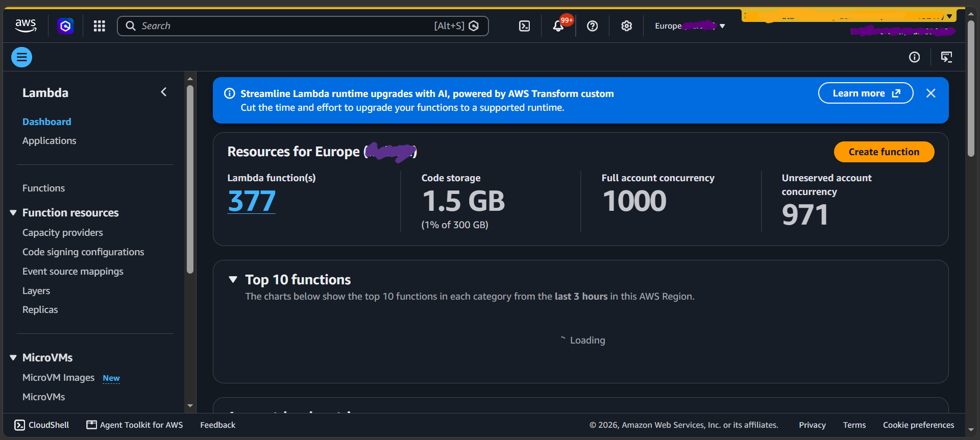Click the sidebar scroll down arrow

coord(190,406)
